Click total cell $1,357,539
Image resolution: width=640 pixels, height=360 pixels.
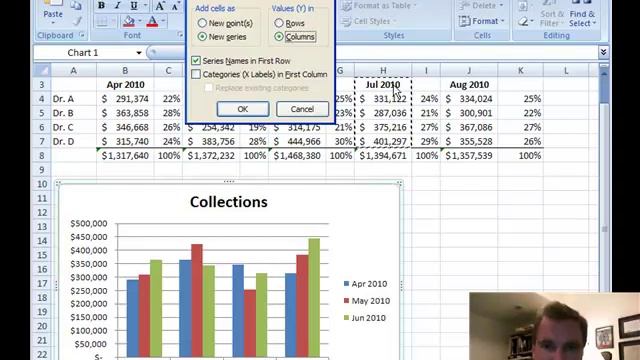tap(469, 156)
